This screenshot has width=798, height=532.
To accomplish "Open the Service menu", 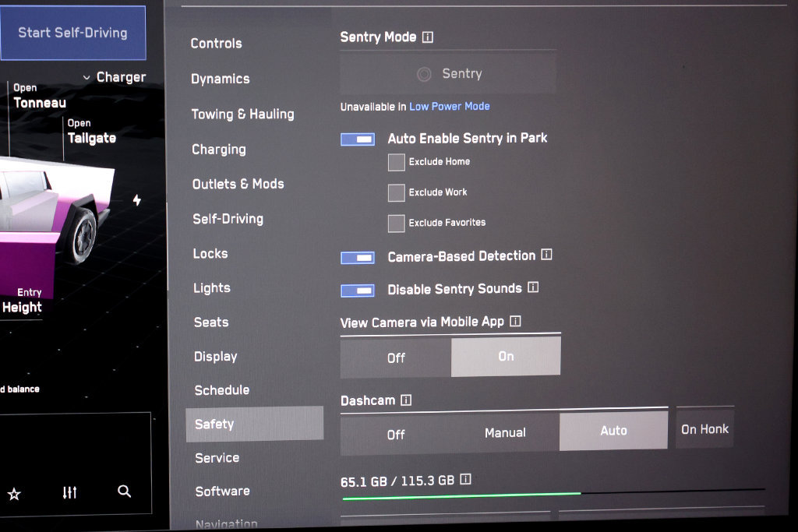I will click(x=217, y=458).
